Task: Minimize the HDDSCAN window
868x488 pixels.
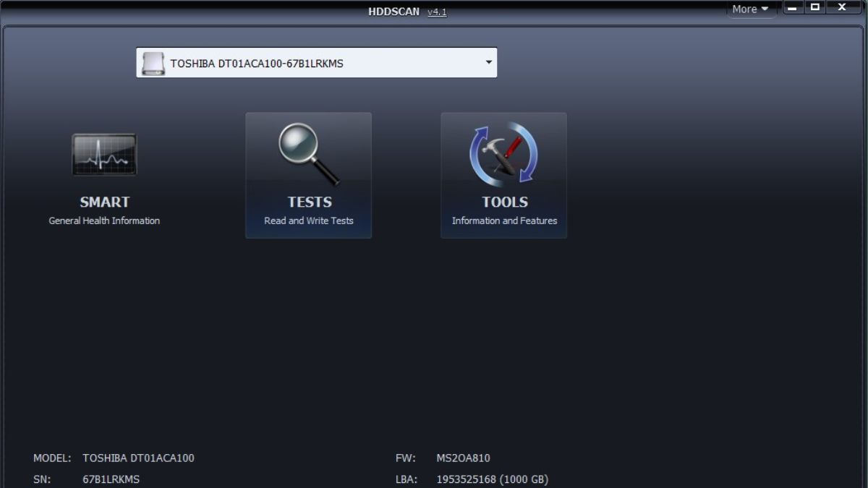Action: pyautogui.click(x=793, y=7)
